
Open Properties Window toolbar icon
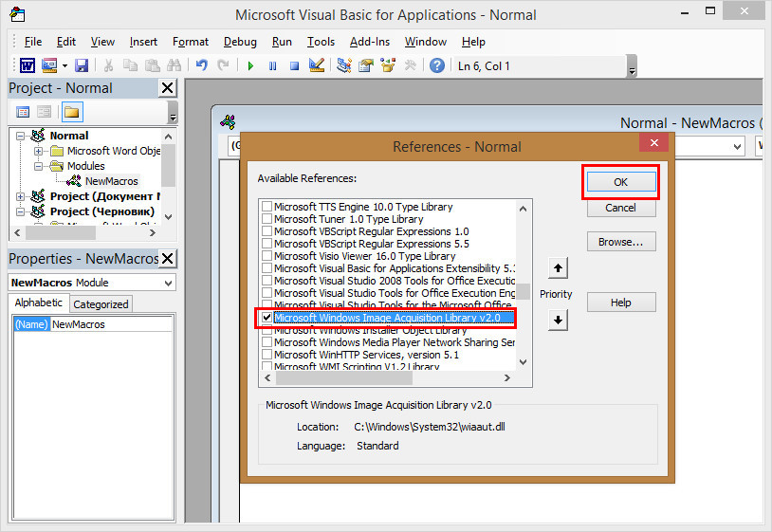click(366, 65)
